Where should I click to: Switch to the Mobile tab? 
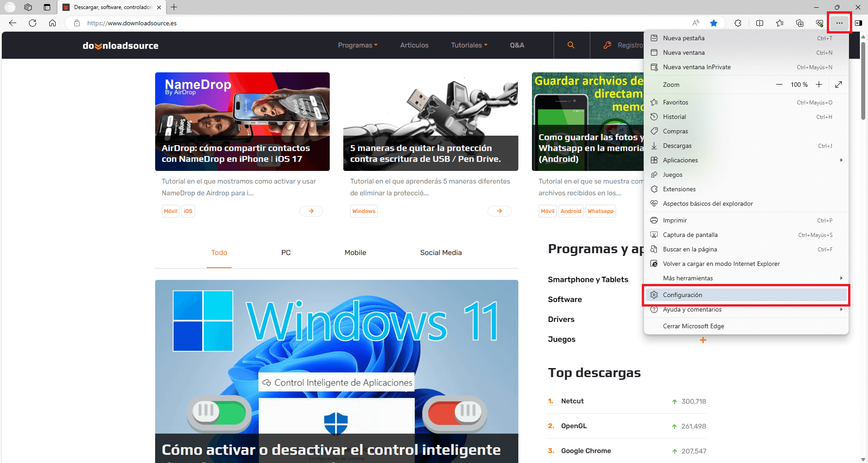pos(356,253)
